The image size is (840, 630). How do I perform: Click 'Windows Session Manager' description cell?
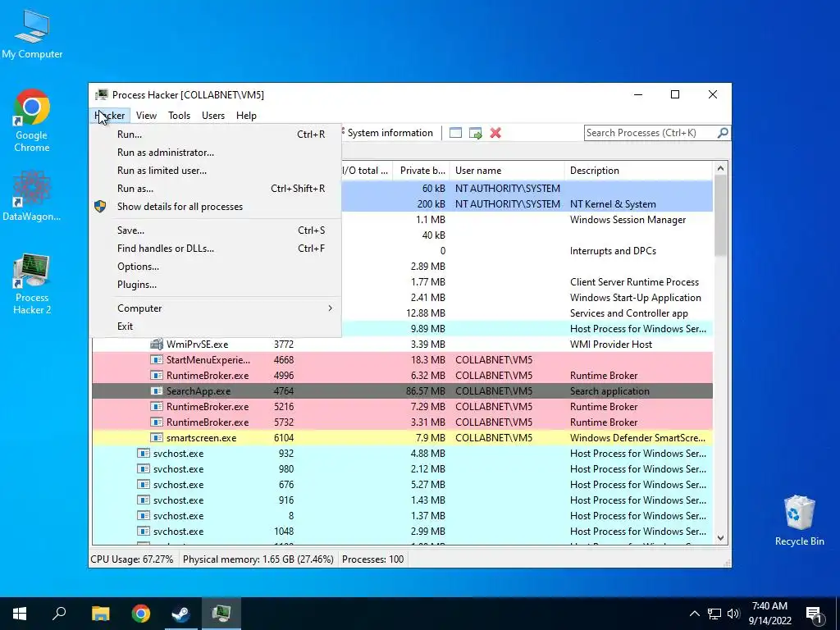pos(628,220)
